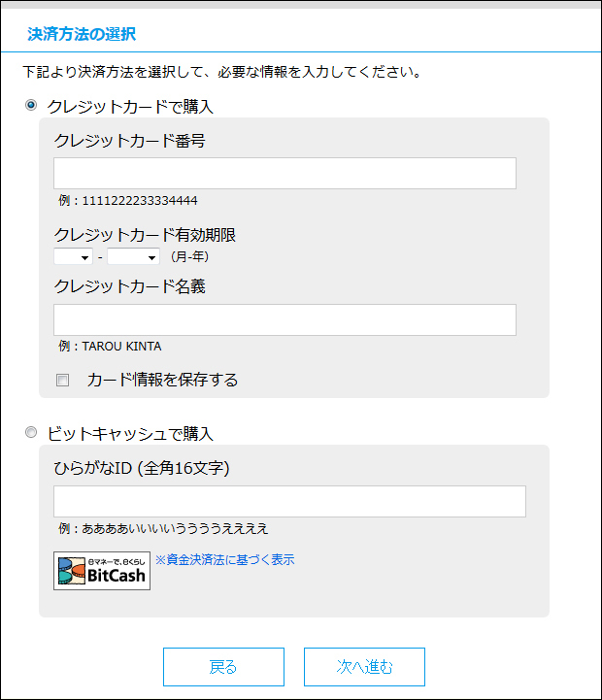The image size is (602, 700).
Task: Click the クレジットカード番号 input field
Action: (284, 173)
